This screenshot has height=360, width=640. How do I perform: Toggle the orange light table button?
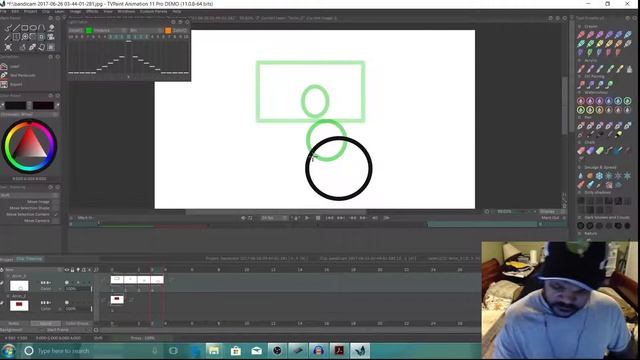pos(168,31)
